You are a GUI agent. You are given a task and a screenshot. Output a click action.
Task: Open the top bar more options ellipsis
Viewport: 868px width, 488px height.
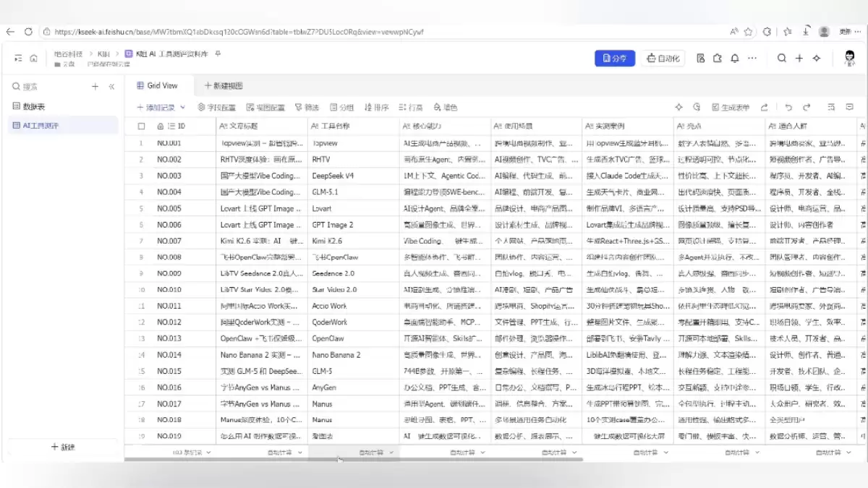(752, 59)
